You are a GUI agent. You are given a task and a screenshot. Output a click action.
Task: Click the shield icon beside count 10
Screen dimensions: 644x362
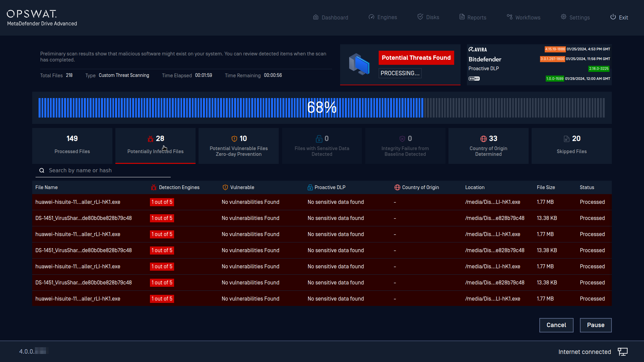point(234,139)
